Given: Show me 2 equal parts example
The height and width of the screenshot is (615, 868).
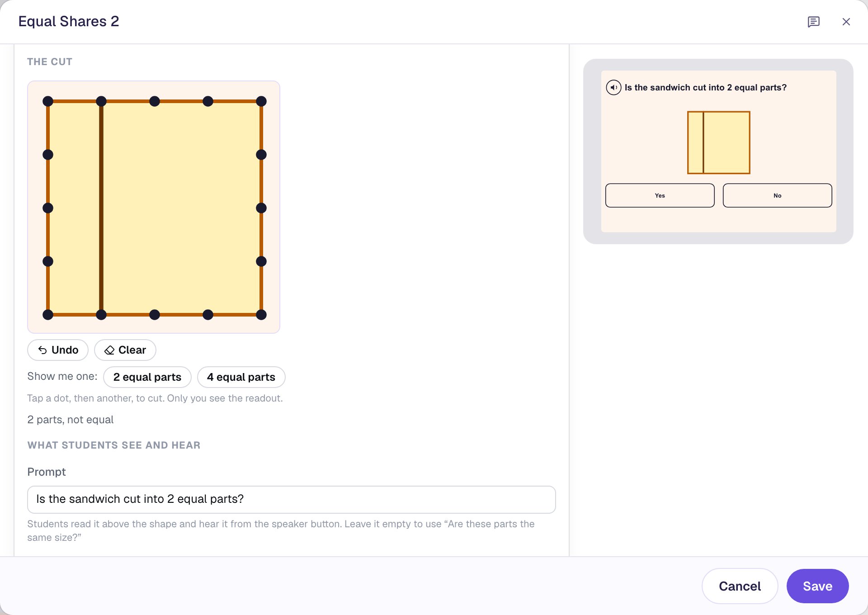Looking at the screenshot, I should tap(147, 377).
